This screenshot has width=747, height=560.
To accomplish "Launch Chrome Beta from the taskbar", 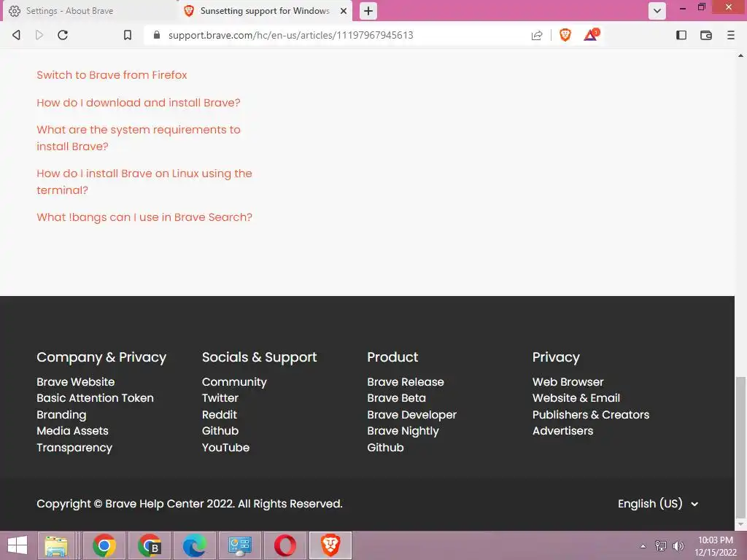I will pyautogui.click(x=150, y=545).
